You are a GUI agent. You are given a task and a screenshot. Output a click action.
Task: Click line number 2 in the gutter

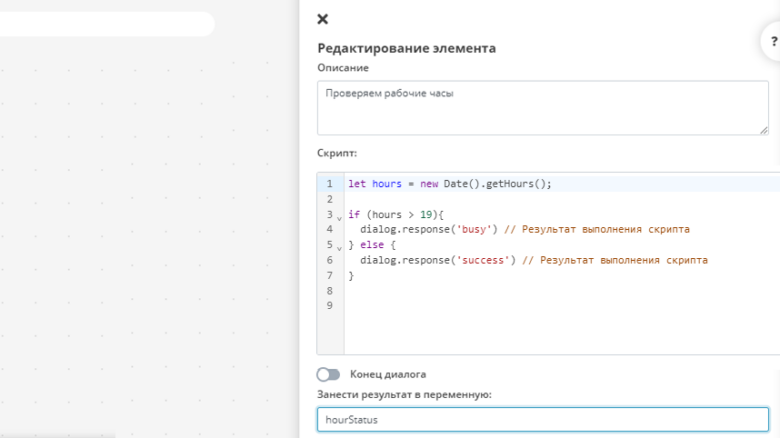[x=329, y=199]
